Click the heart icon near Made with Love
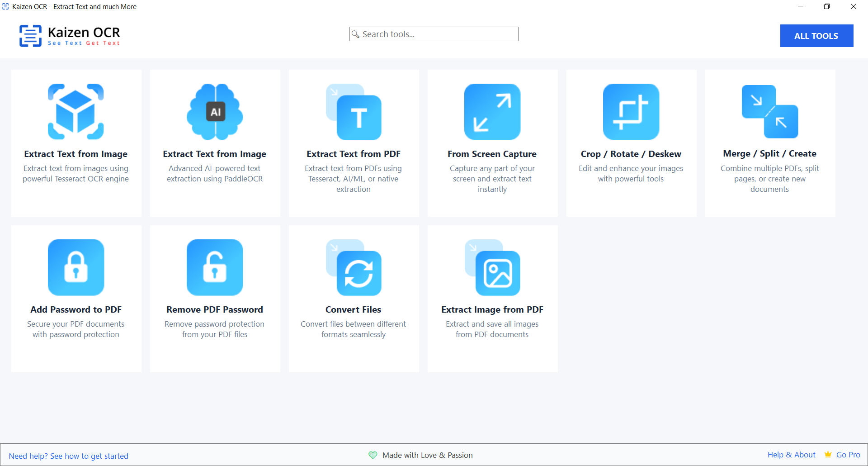868x466 pixels. (x=373, y=455)
